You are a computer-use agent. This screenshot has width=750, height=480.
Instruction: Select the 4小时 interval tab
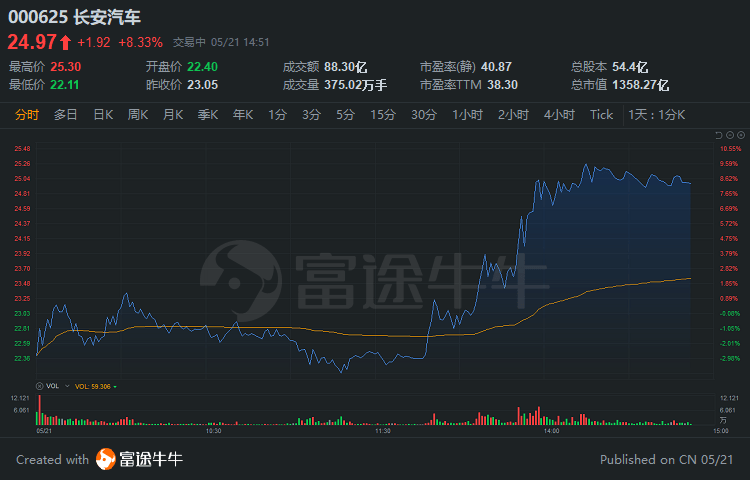point(559,115)
